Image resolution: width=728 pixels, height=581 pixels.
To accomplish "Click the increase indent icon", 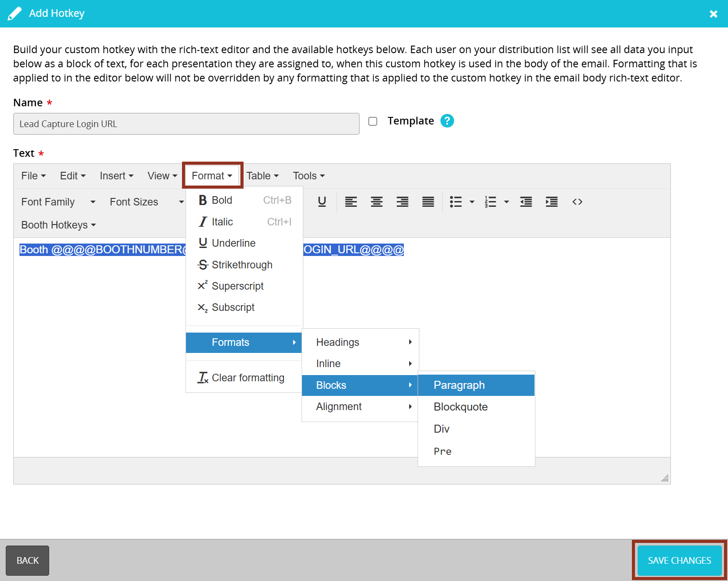I will coord(551,201).
